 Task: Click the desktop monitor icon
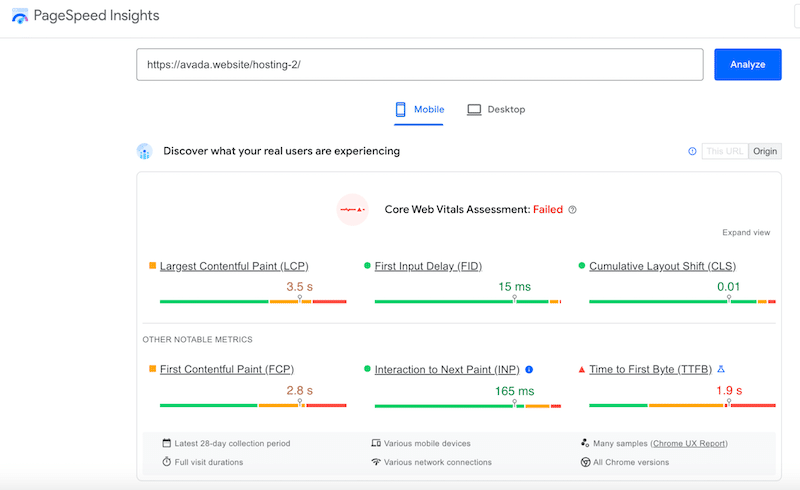(x=474, y=110)
